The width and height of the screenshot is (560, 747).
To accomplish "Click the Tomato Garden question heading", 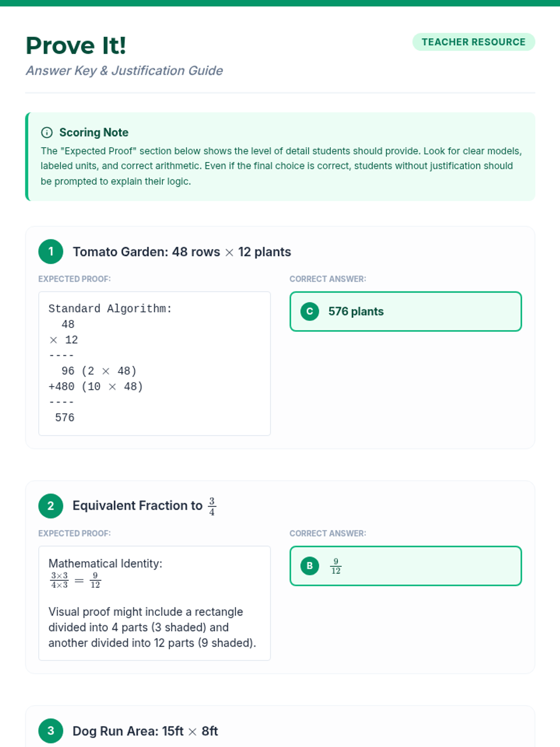I will [182, 252].
